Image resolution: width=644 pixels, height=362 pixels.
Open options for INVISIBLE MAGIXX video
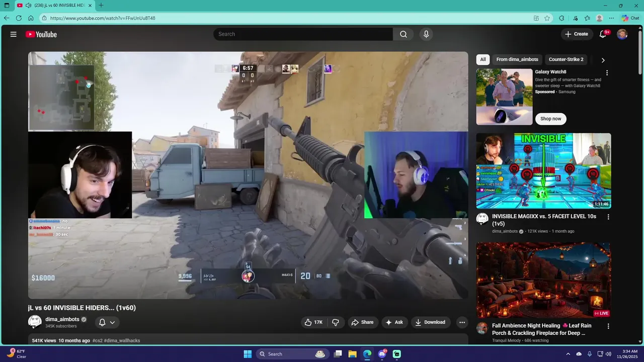(x=608, y=217)
